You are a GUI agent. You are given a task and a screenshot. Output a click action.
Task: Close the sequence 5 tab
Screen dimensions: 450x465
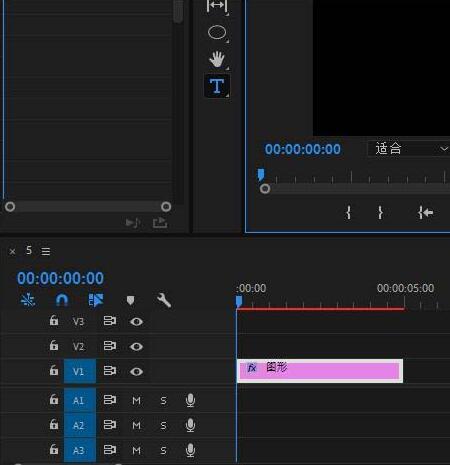(12, 251)
